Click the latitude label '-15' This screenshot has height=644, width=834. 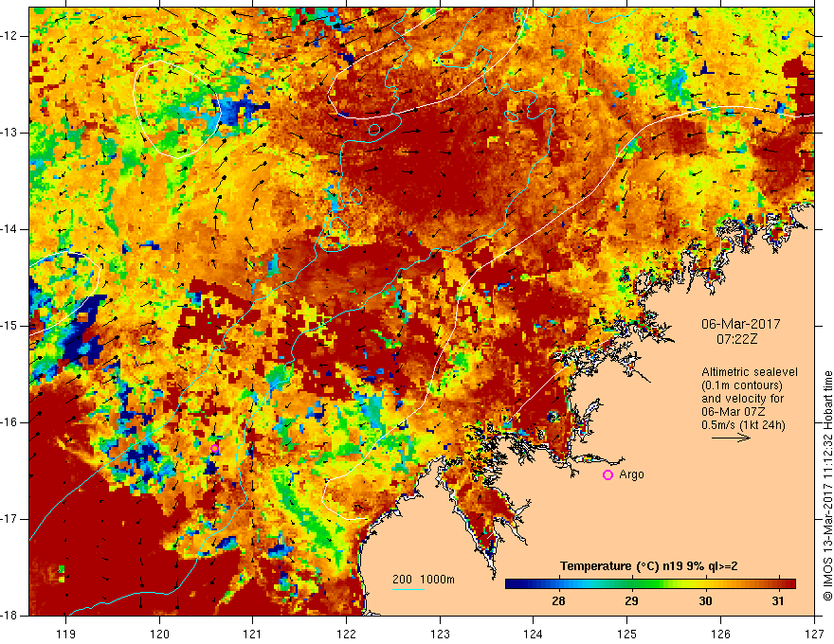coord(11,326)
